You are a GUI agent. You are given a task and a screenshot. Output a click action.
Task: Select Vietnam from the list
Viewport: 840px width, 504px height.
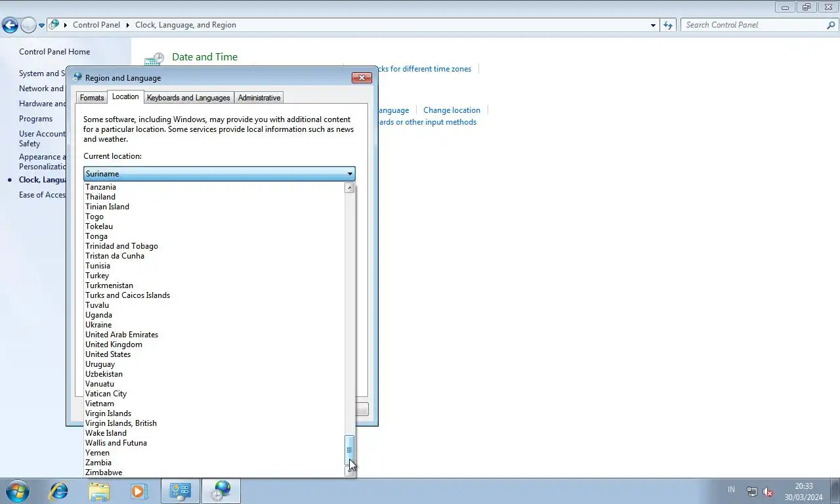[215, 404]
